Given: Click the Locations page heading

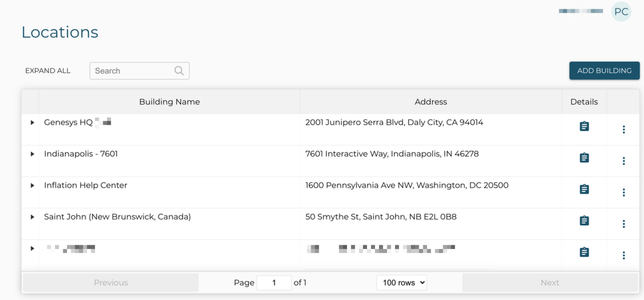Looking at the screenshot, I should pos(60,32).
